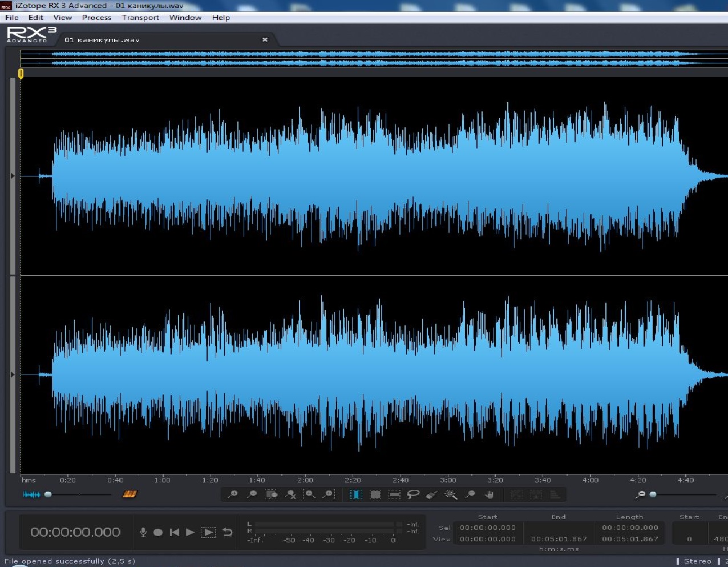Collapse the upper left channel arrow
This screenshot has width=728, height=567.
pyautogui.click(x=13, y=176)
